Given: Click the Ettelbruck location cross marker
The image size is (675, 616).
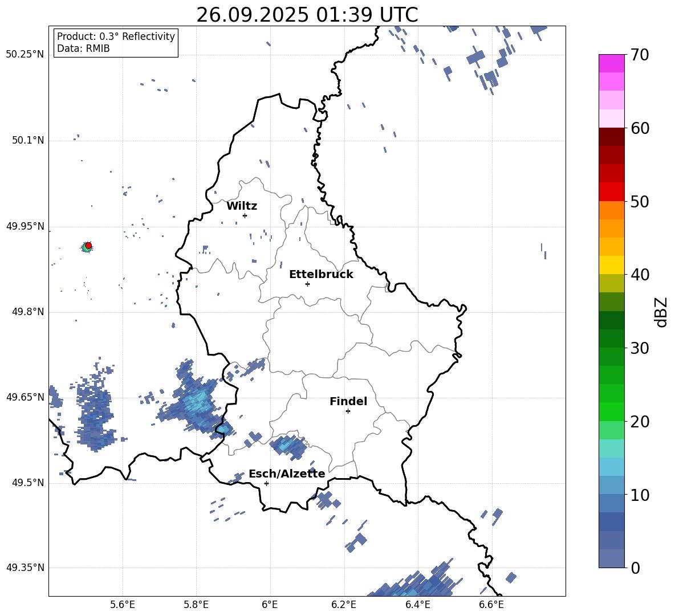Looking at the screenshot, I should pos(307,284).
